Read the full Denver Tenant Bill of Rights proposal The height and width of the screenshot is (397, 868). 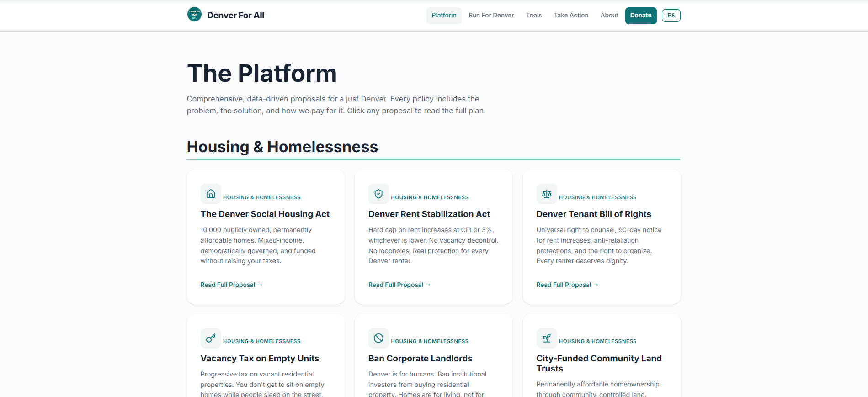coord(567,284)
